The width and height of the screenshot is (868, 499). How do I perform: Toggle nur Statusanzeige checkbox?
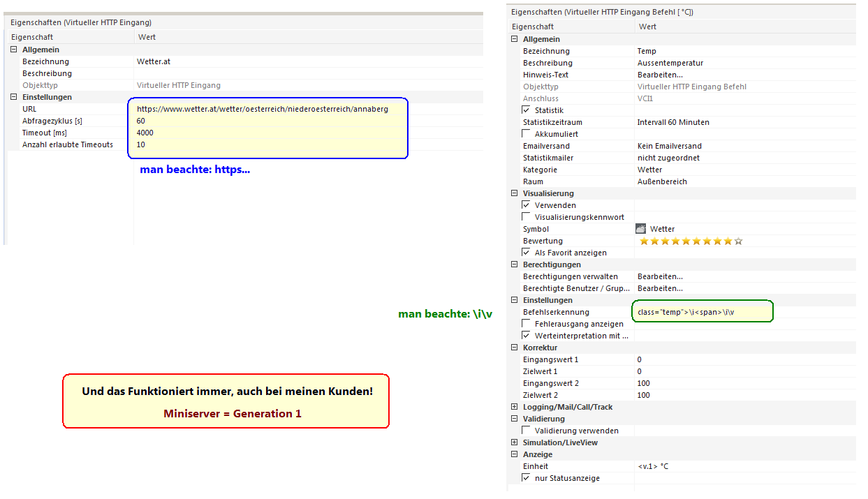pos(527,478)
